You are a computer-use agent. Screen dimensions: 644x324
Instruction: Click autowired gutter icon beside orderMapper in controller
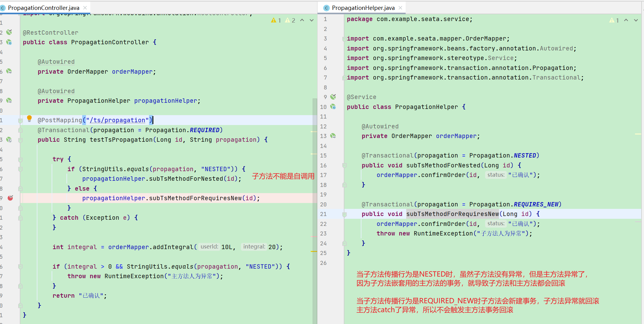[9, 71]
